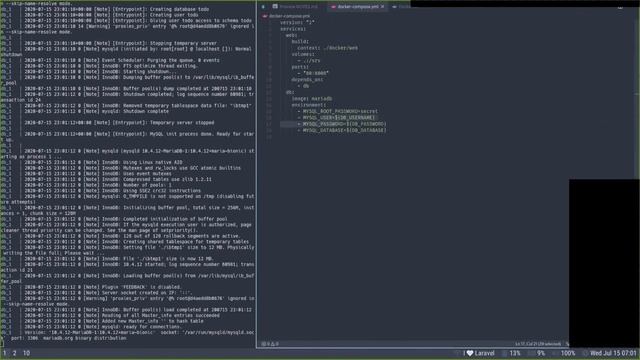Click the 'mariadb.org binary distribution' terminal line

pos(69,338)
